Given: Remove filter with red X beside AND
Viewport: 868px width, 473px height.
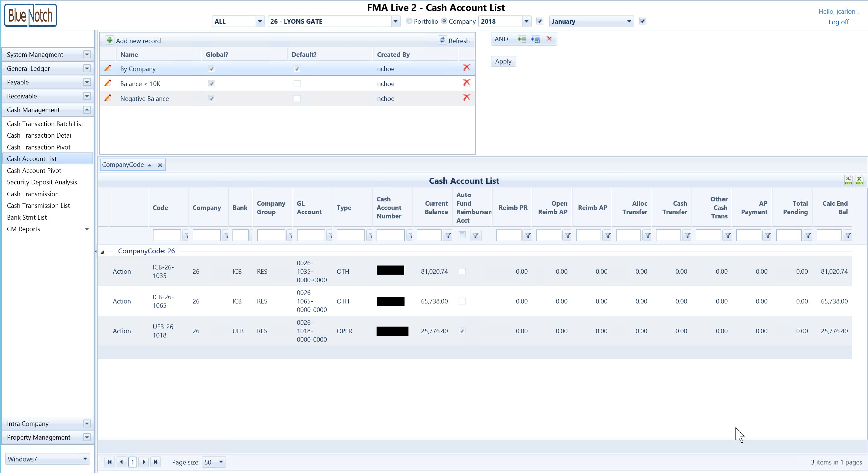Looking at the screenshot, I should (549, 39).
